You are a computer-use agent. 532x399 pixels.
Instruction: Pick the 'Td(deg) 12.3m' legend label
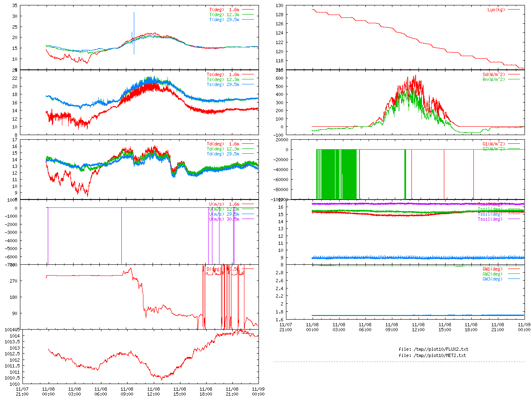click(x=223, y=149)
